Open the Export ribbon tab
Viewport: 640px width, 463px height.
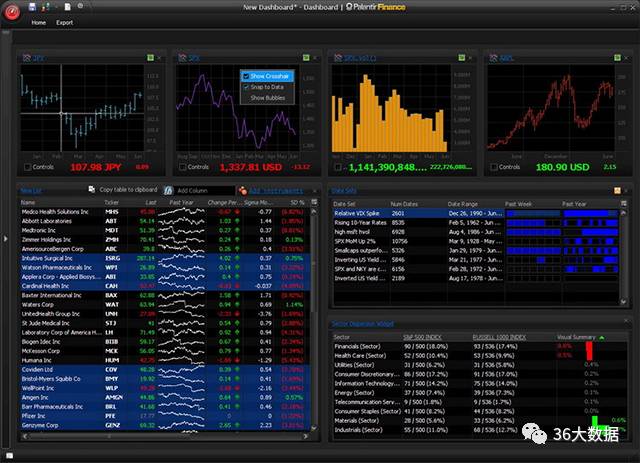64,23
